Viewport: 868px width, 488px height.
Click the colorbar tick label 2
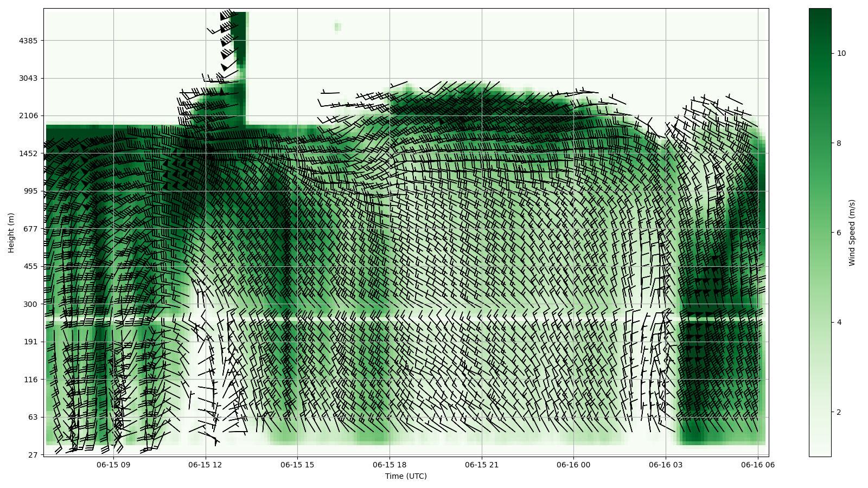(x=839, y=412)
